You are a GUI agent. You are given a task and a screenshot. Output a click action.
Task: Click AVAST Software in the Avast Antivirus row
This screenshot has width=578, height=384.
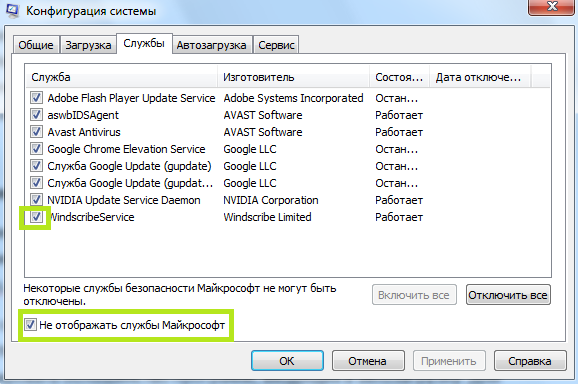(x=263, y=132)
